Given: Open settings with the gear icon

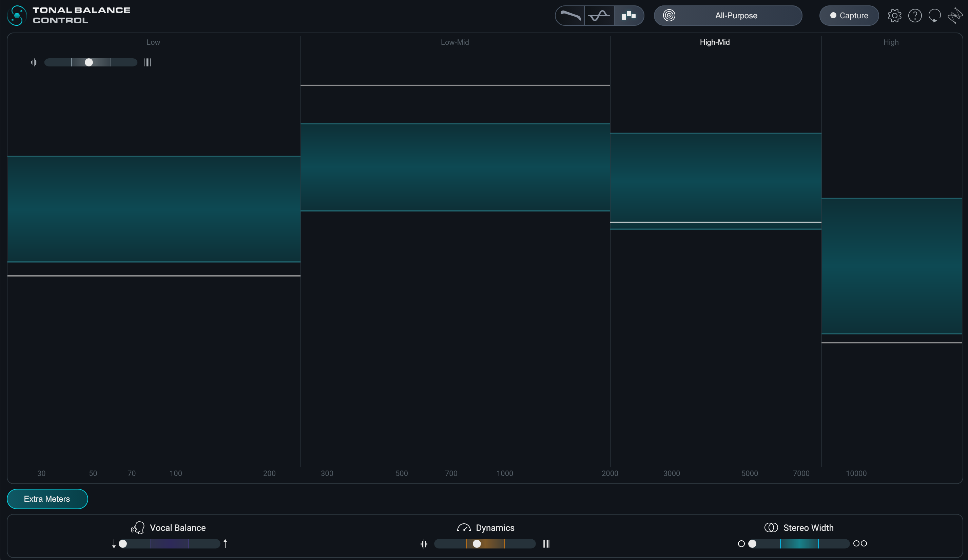Looking at the screenshot, I should (x=894, y=16).
